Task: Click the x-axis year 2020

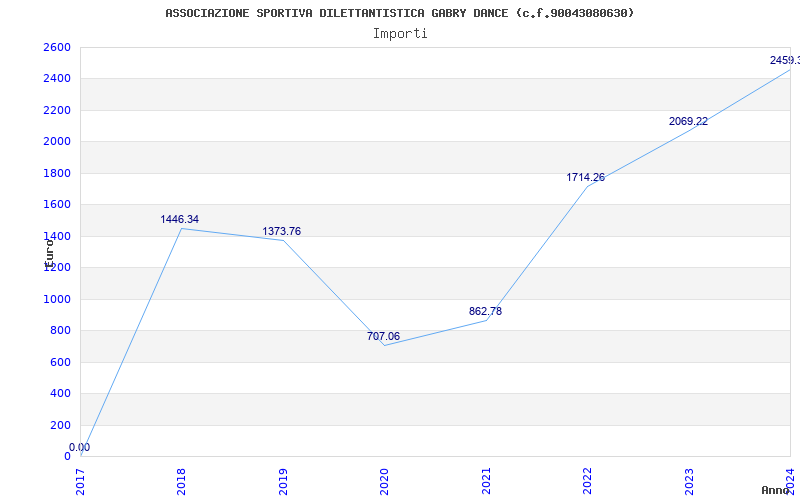Action: coord(384,481)
